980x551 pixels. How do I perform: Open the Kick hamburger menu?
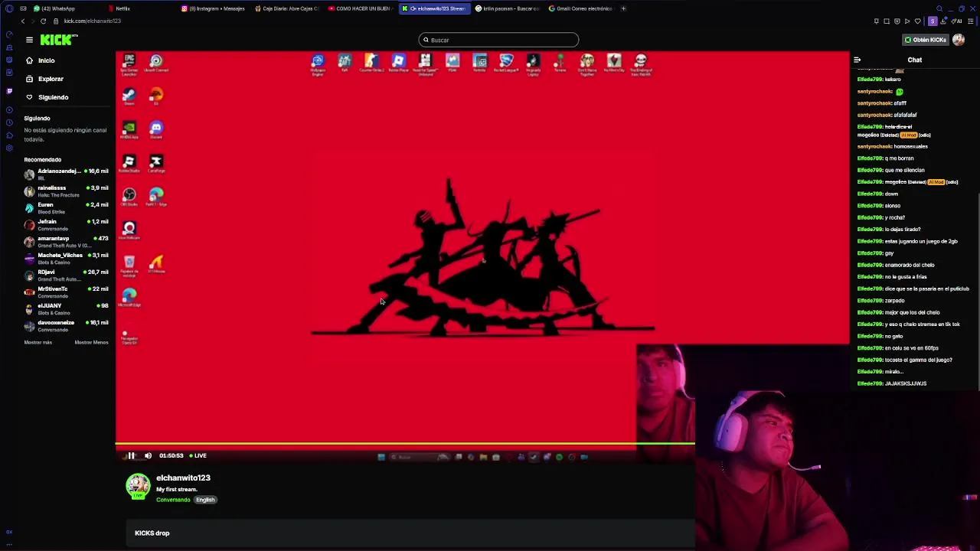point(29,40)
